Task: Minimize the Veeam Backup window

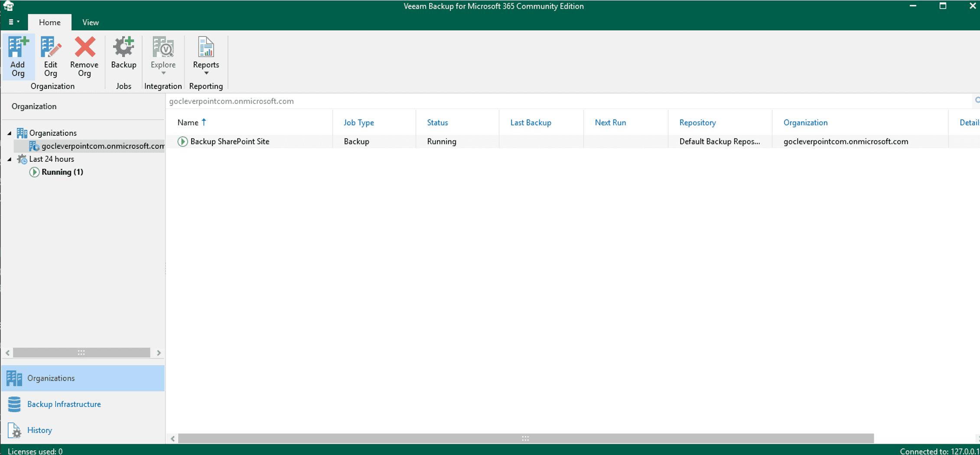Action: (x=913, y=6)
